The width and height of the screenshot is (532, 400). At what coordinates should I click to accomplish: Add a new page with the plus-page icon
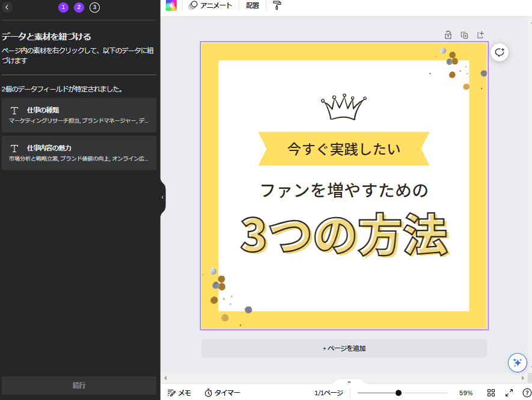pos(480,35)
